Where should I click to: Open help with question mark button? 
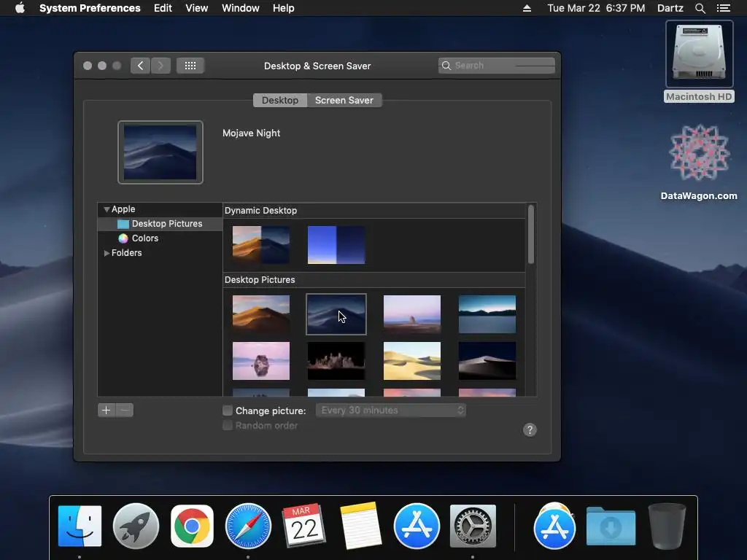click(x=530, y=430)
